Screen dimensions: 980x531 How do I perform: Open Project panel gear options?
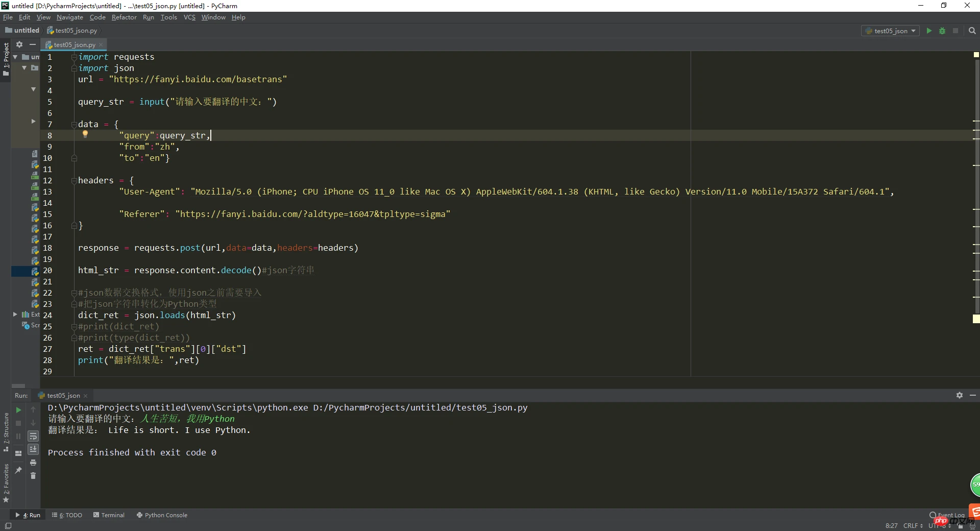[x=19, y=44]
